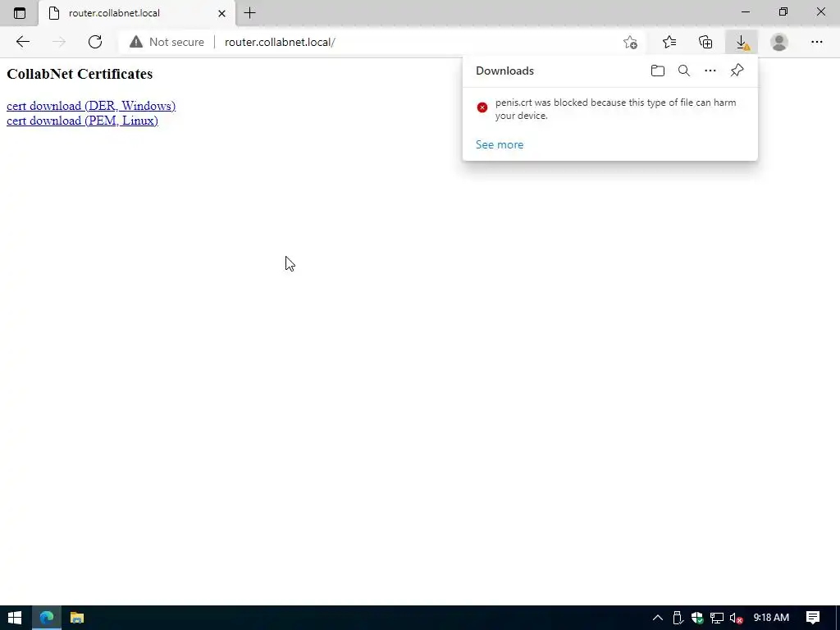Show hidden system tray icons
Viewport: 840px width, 630px height.
tap(657, 618)
